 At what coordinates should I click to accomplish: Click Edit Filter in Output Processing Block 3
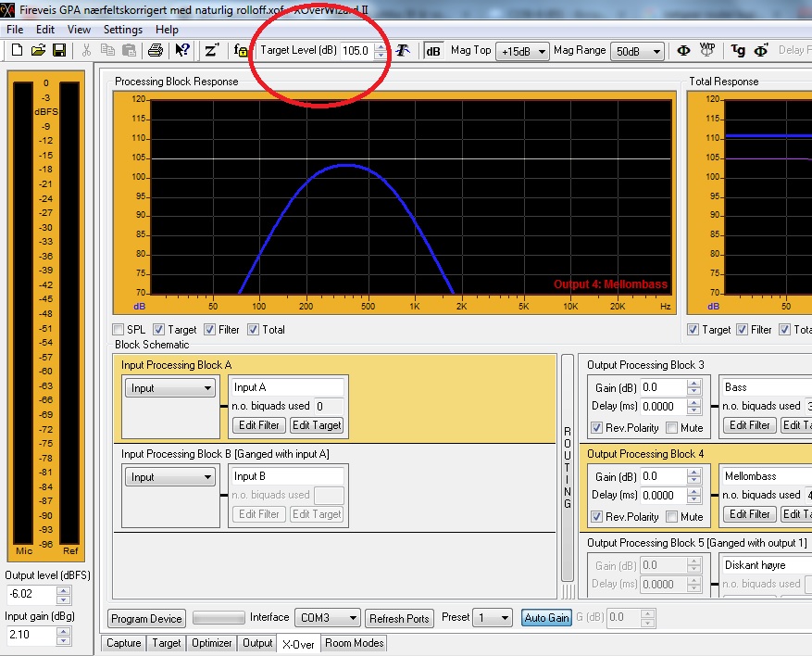point(749,425)
